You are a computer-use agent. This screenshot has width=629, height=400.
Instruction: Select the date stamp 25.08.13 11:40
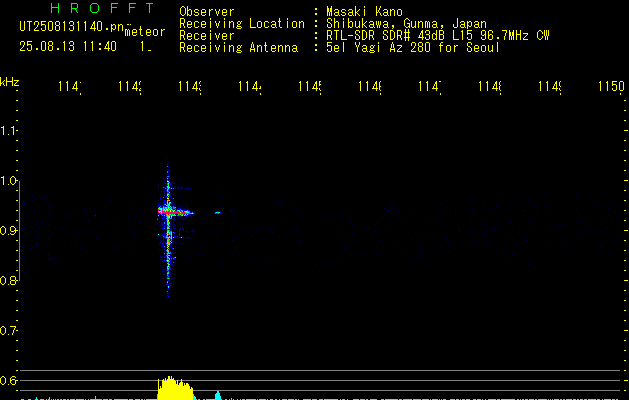tap(68, 46)
